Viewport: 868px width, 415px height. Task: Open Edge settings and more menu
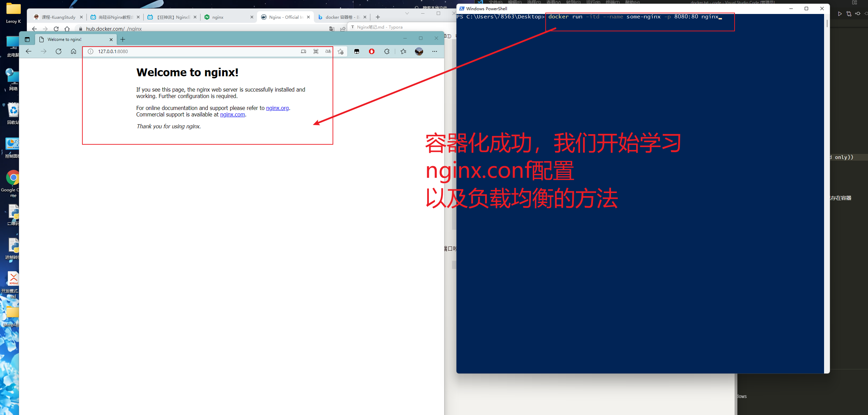tap(435, 51)
